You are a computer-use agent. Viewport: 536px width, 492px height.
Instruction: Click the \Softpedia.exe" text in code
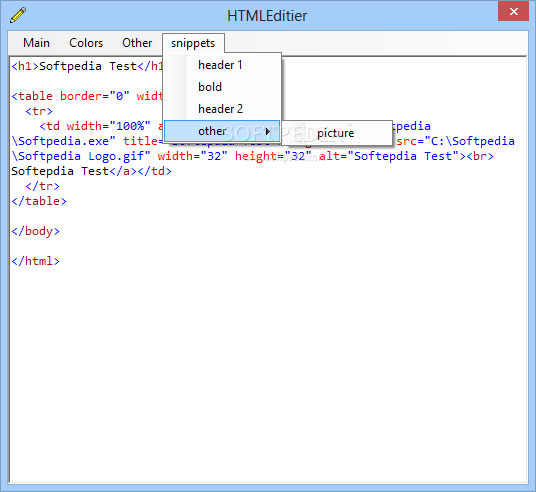64,141
